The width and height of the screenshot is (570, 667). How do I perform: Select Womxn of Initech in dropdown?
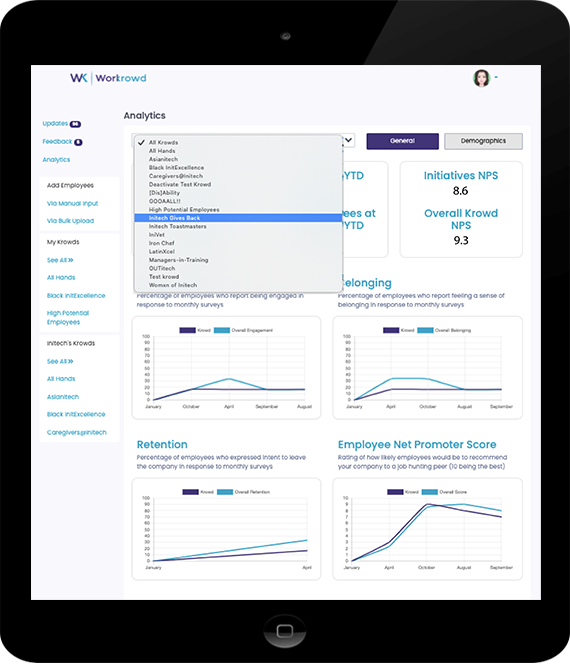238,285
